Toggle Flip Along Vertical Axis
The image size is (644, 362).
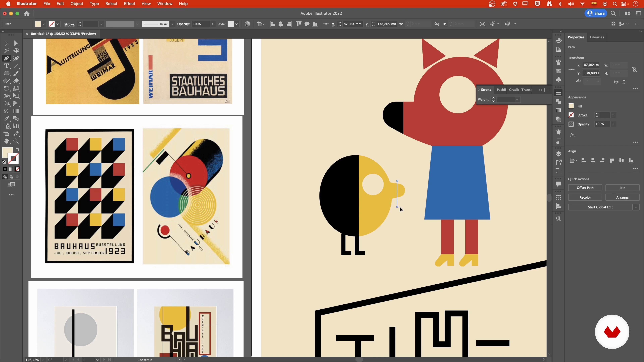(624, 82)
